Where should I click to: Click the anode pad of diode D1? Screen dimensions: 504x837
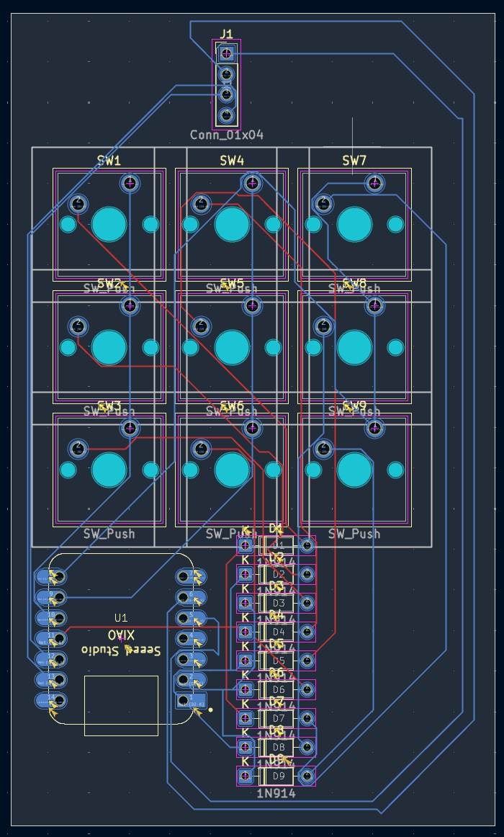tap(307, 545)
